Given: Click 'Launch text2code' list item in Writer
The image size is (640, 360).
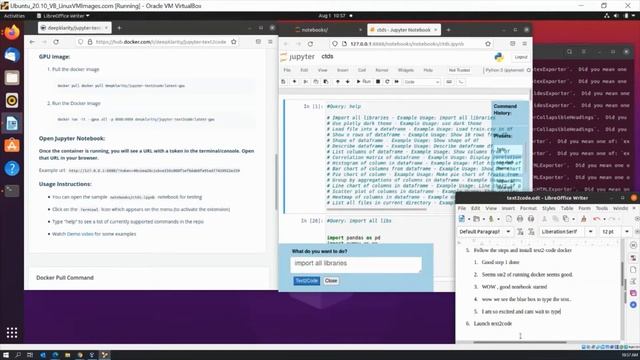Looking at the screenshot, I should pos(493,324).
